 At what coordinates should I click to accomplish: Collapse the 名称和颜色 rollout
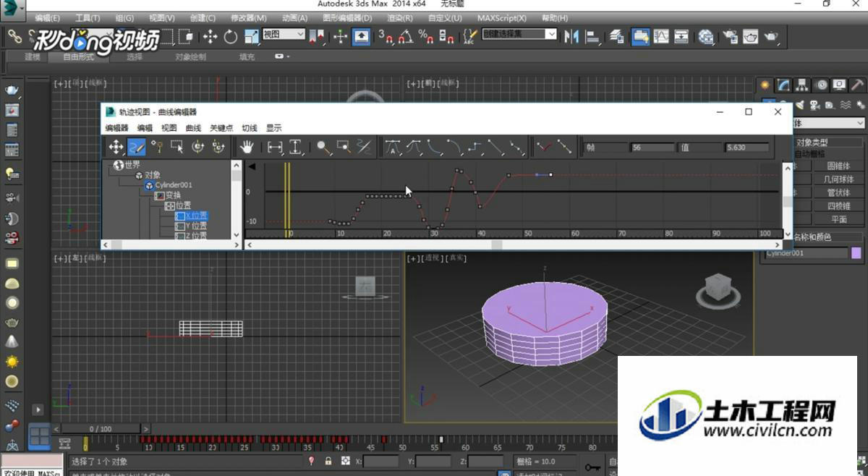(813, 237)
